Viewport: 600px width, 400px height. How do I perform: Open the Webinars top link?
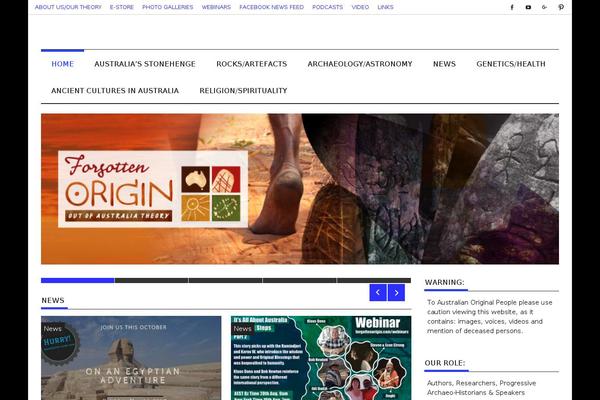coord(216,7)
